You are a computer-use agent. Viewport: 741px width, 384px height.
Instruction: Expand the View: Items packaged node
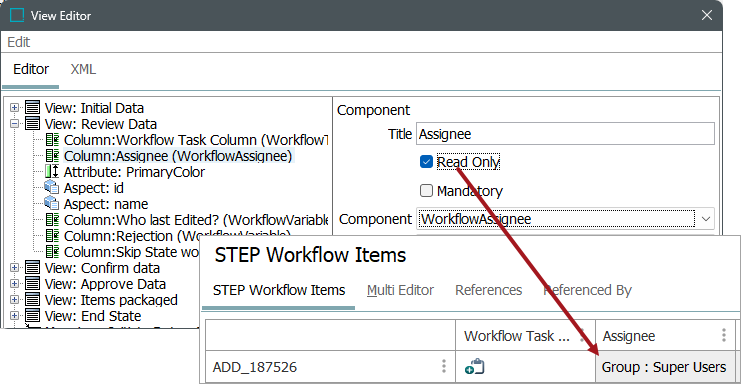[x=15, y=300]
